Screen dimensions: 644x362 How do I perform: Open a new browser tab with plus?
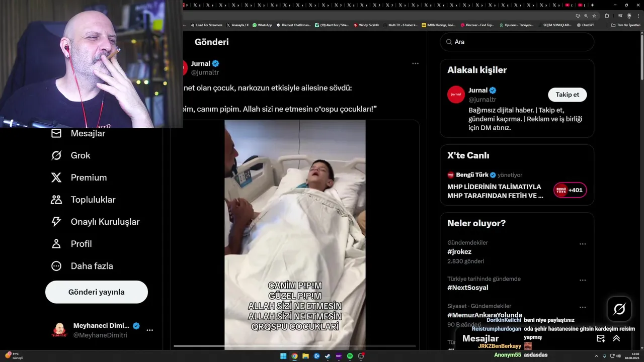(x=592, y=5)
